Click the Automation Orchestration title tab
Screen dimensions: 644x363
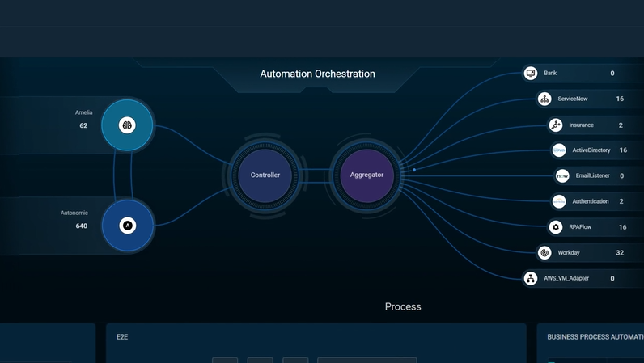[x=317, y=74]
